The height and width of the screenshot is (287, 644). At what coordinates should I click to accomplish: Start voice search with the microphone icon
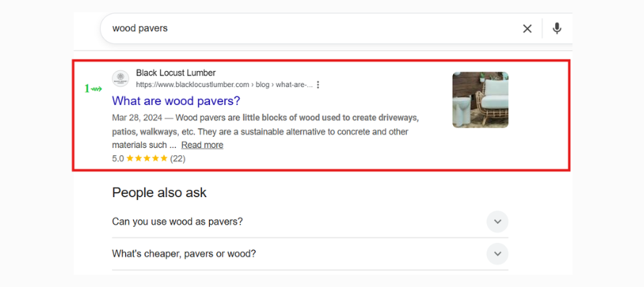(x=557, y=28)
